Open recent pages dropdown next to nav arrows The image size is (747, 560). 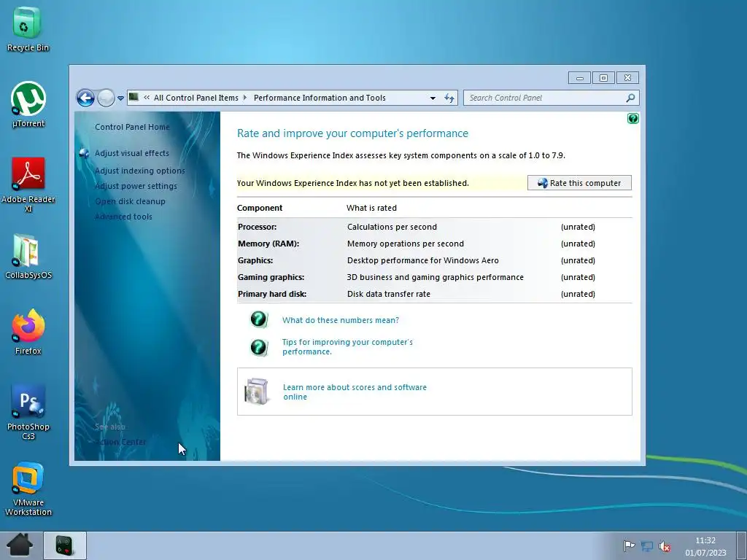(x=120, y=98)
